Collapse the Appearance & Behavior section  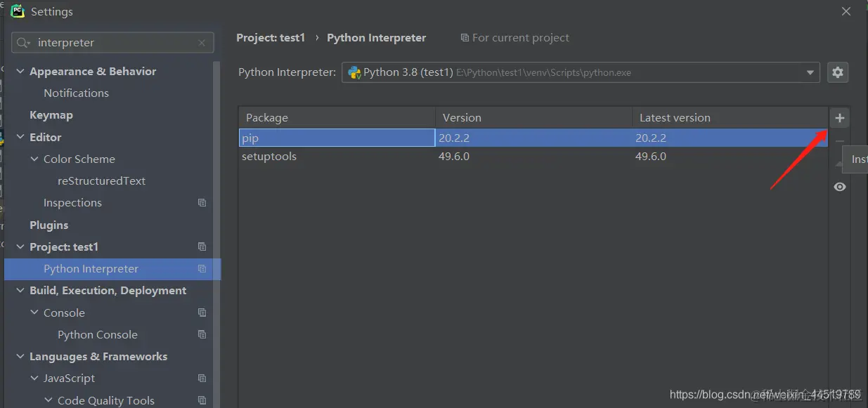pyautogui.click(x=20, y=72)
